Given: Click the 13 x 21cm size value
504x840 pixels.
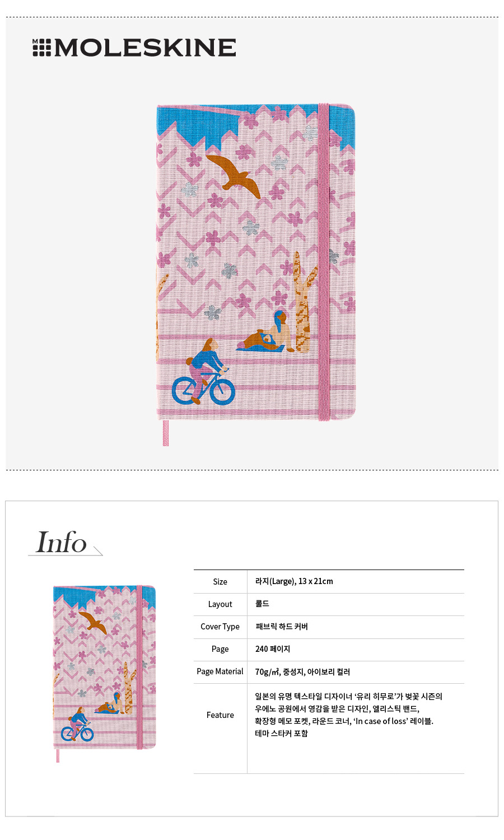Looking at the screenshot, I should point(315,581).
